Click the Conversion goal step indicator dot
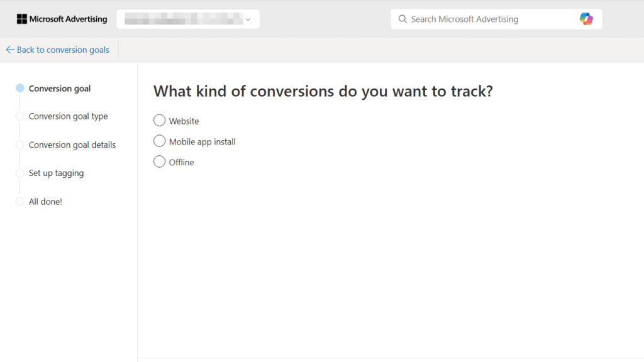 19,88
